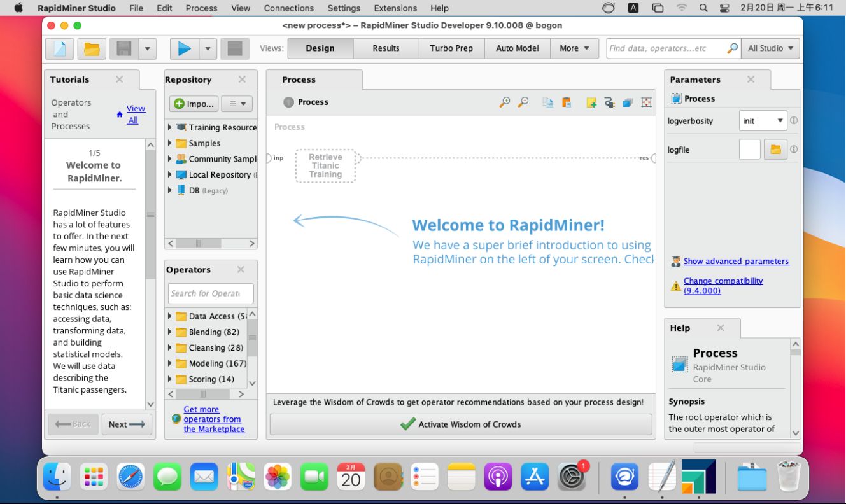Select the Scoring (14) operators folder

[x=211, y=379]
